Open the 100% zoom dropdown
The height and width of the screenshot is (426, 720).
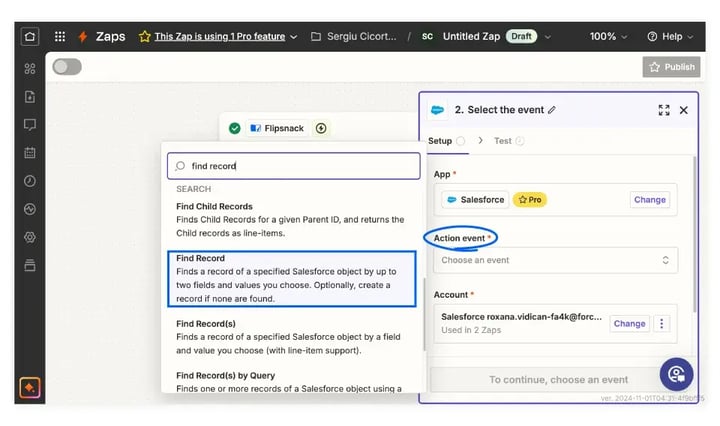(608, 36)
